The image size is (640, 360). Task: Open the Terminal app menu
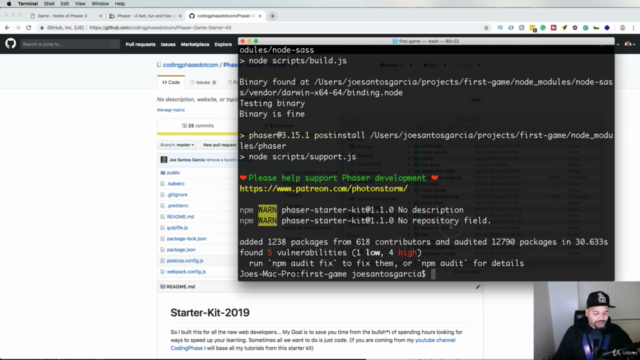click(28, 4)
